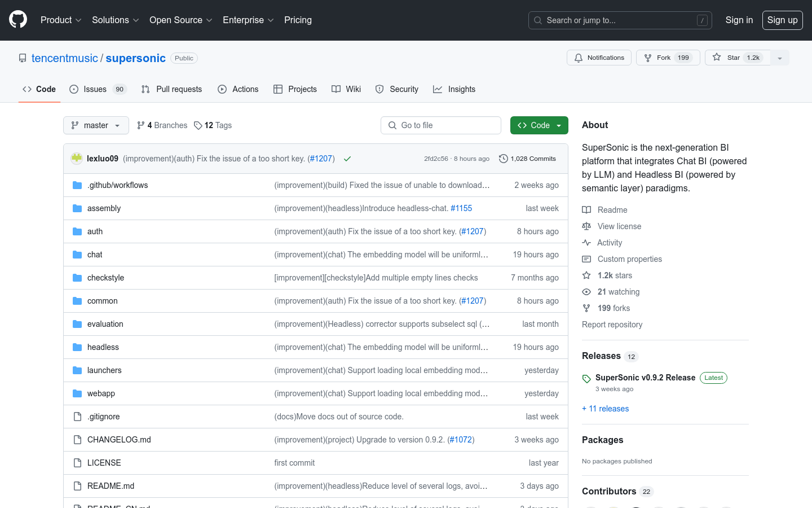Click the Readme book icon

586,210
